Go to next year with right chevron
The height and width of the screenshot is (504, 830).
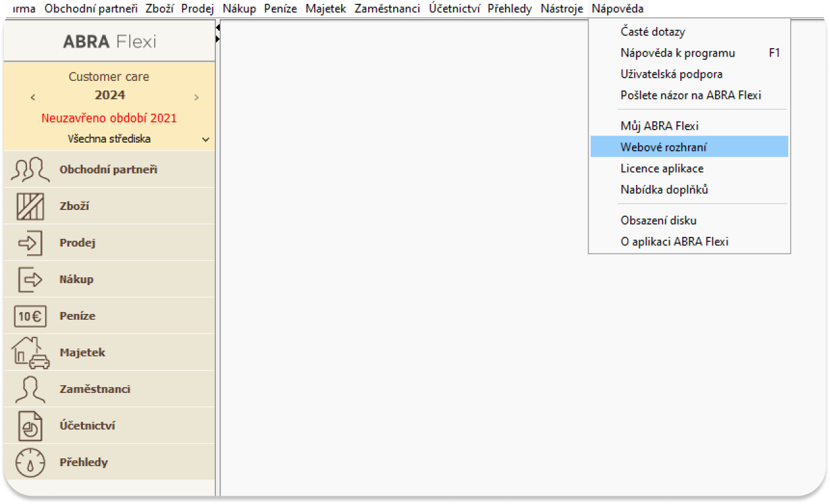tap(197, 97)
